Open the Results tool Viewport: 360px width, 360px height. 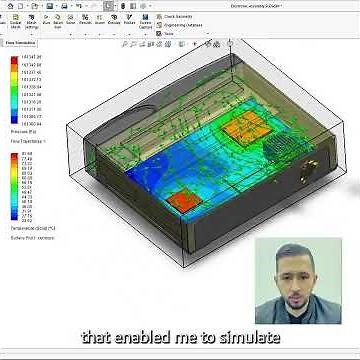pos(85,20)
